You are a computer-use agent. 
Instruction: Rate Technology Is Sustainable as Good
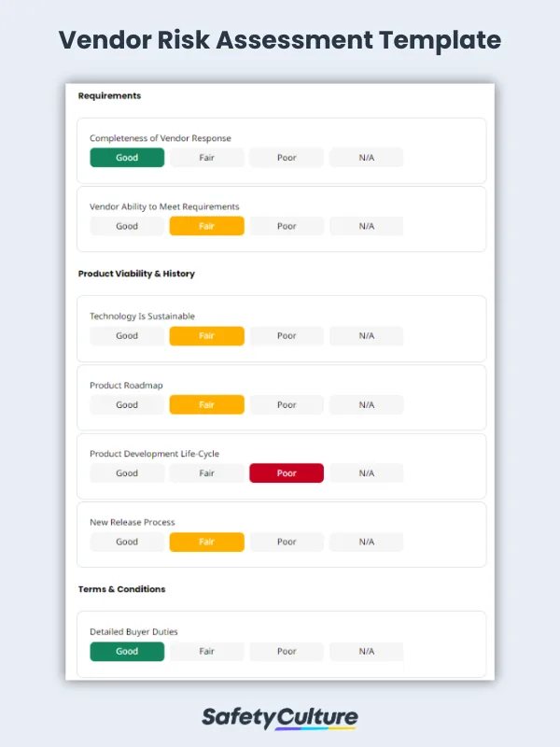coord(126,335)
